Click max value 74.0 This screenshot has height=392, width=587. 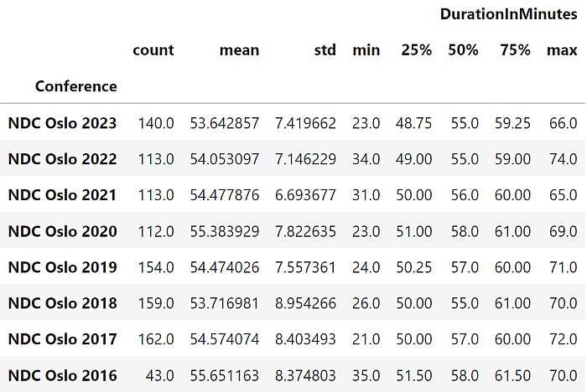pos(563,159)
